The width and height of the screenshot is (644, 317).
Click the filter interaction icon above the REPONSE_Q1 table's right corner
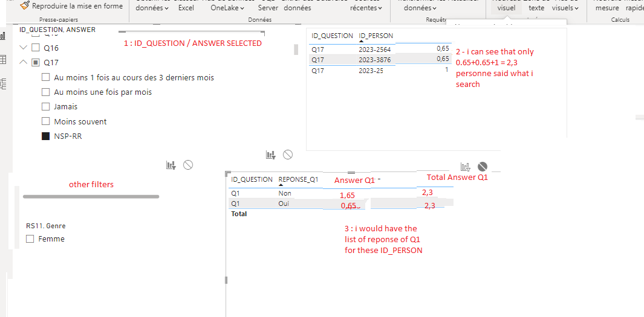[466, 167]
